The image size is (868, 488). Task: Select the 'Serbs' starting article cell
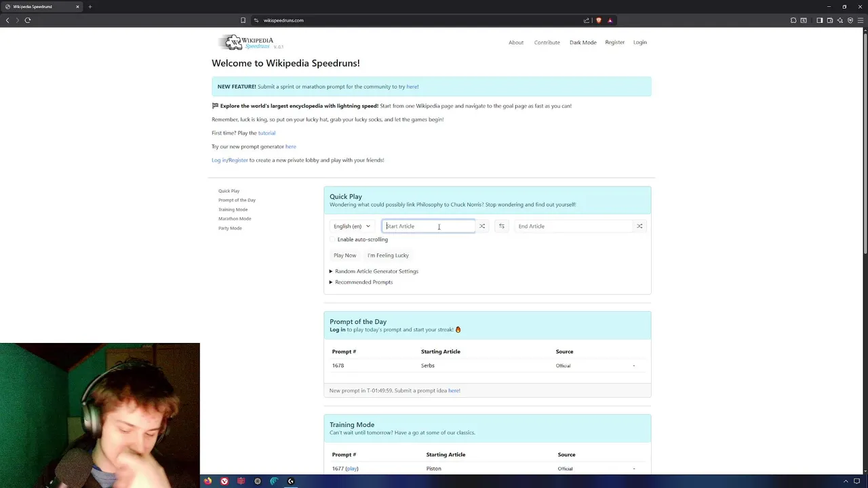coord(427,365)
